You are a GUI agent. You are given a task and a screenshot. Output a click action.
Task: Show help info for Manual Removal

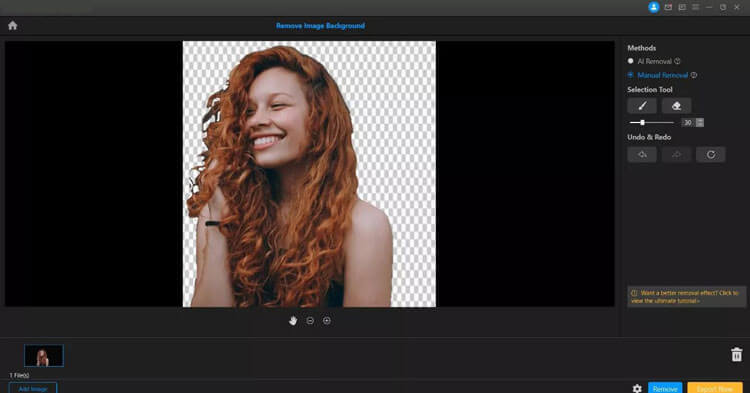tap(694, 75)
